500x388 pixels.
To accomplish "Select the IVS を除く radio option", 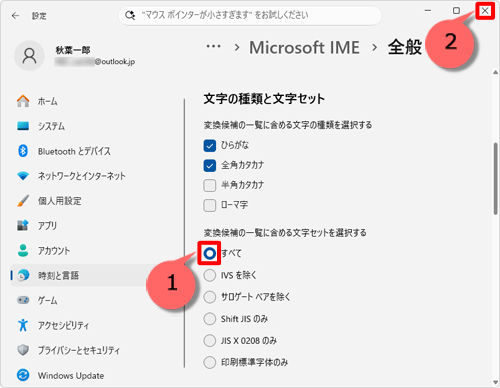I will coord(210,275).
